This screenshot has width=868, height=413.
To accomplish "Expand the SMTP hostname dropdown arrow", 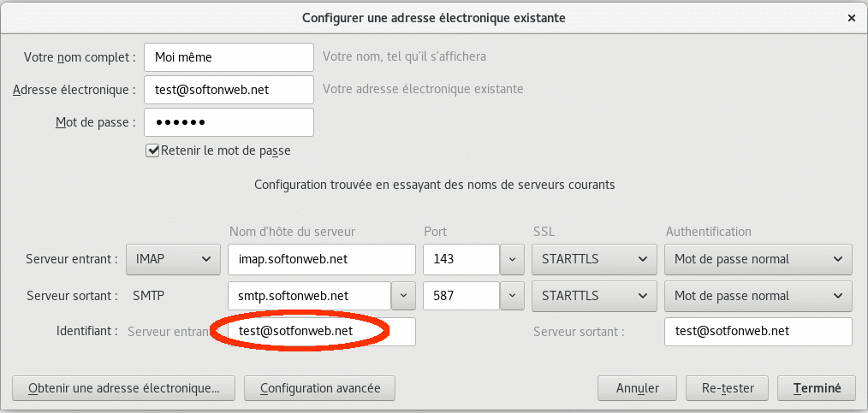I will point(403,296).
